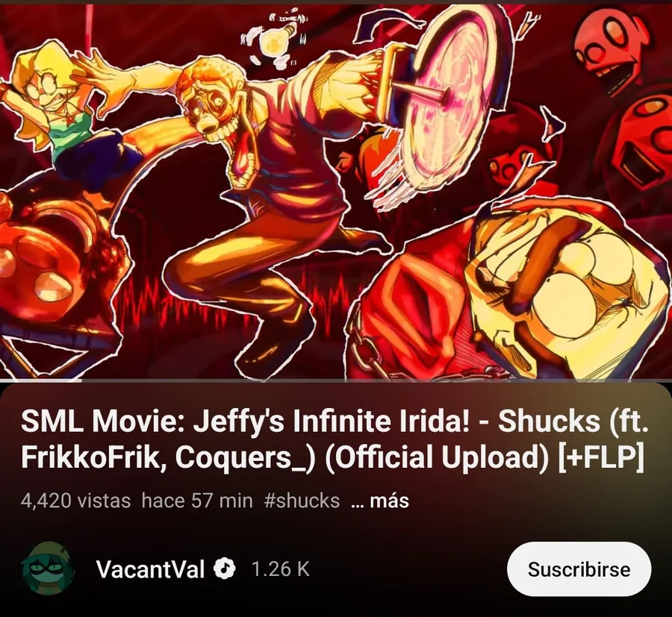Screen dimensions: 672x617
Task: Click the hace 57 min upload time
Action: point(197,501)
